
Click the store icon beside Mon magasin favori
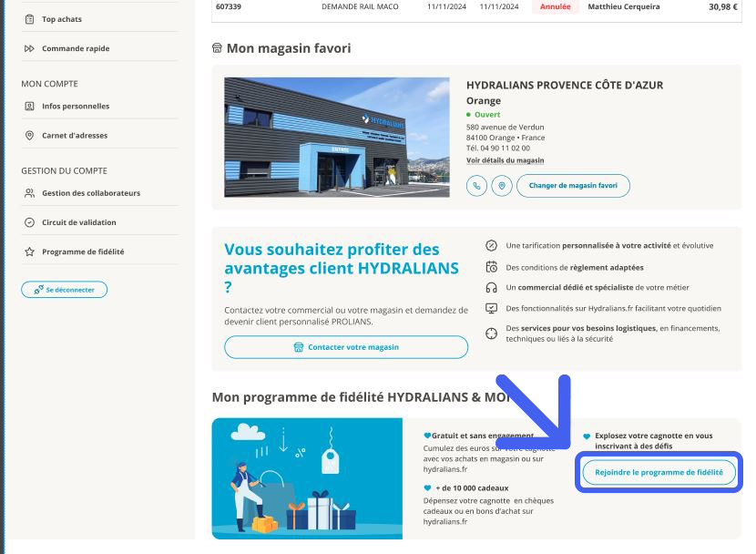pos(217,47)
